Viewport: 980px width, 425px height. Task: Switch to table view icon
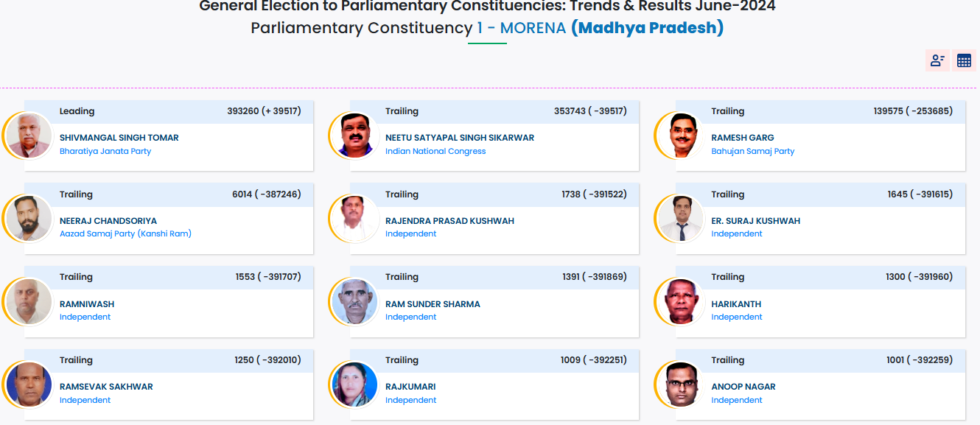[x=964, y=61]
